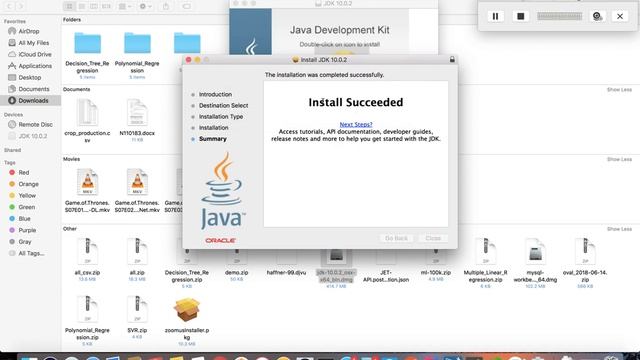Image resolution: width=640 pixels, height=360 pixels.
Task: Click the camera icon in recording panel
Action: pyautogui.click(x=597, y=16)
